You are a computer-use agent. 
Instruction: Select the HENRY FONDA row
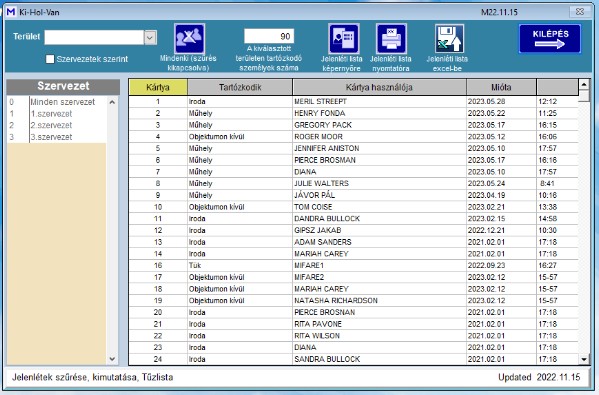pyautogui.click(x=353, y=113)
